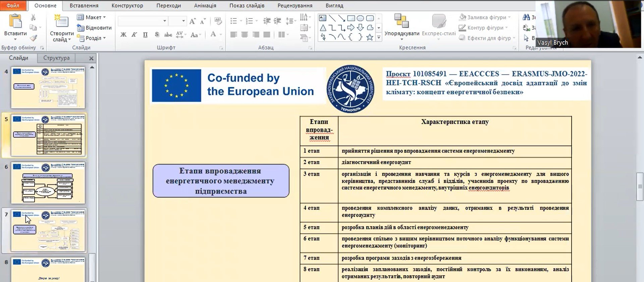Click Decrease Font Size icon

click(x=203, y=21)
